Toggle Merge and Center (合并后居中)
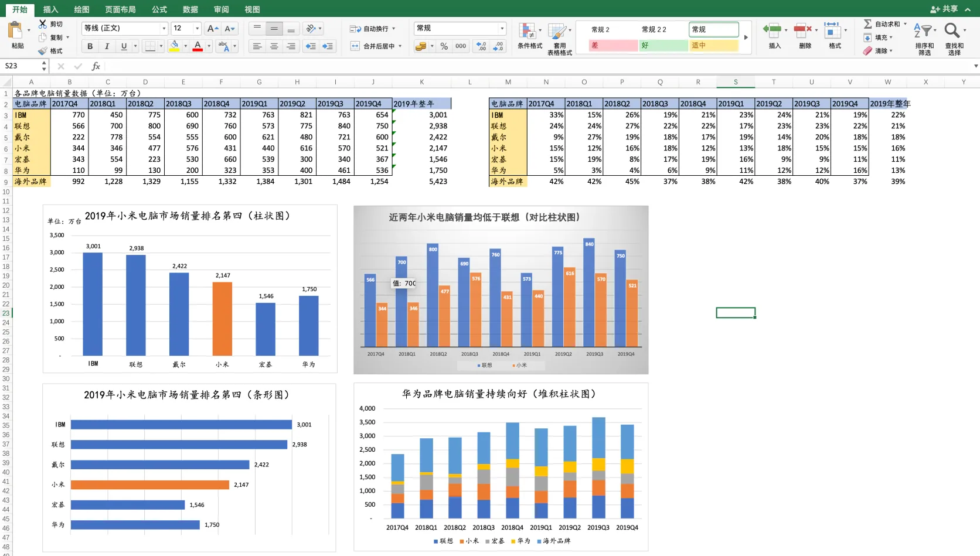The image size is (980, 556). [x=376, y=46]
